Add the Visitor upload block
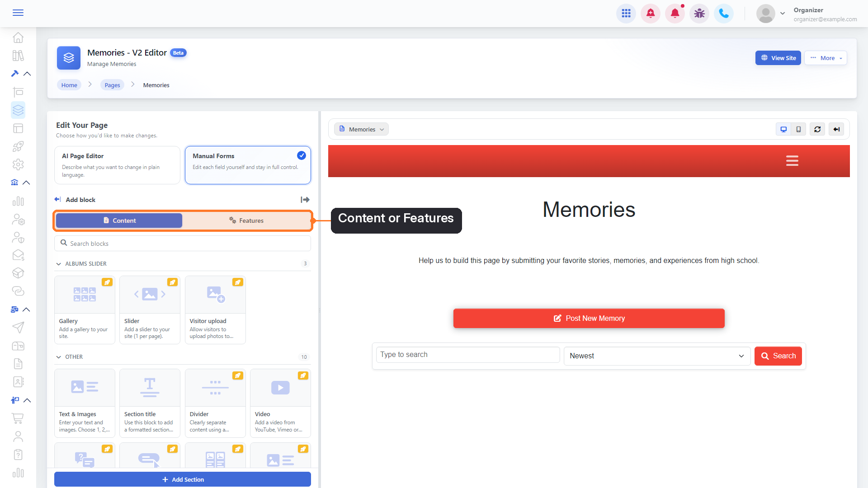 coord(215,310)
